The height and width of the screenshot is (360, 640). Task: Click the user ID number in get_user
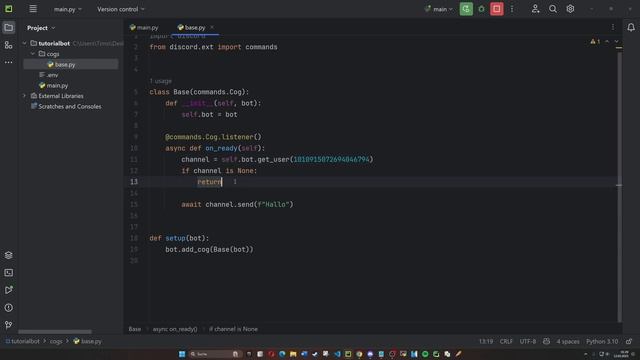point(331,160)
